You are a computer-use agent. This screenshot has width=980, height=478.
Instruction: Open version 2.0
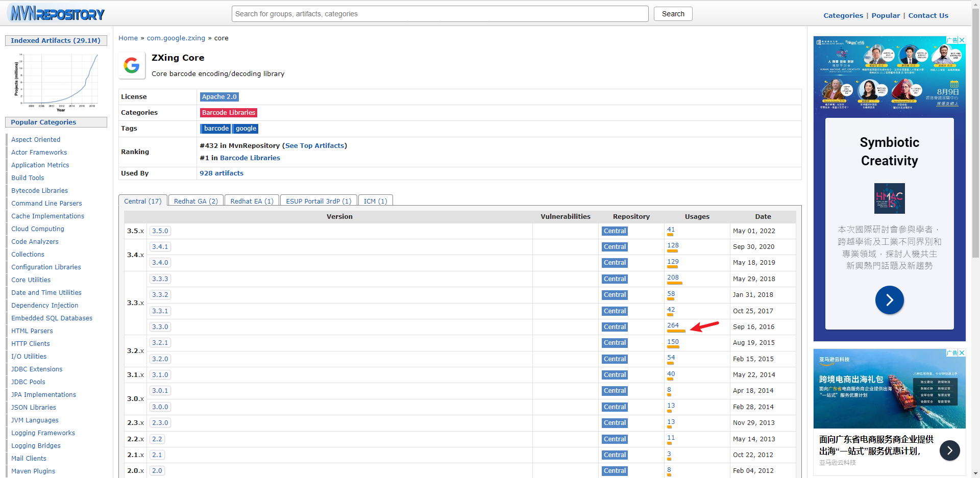click(x=157, y=470)
